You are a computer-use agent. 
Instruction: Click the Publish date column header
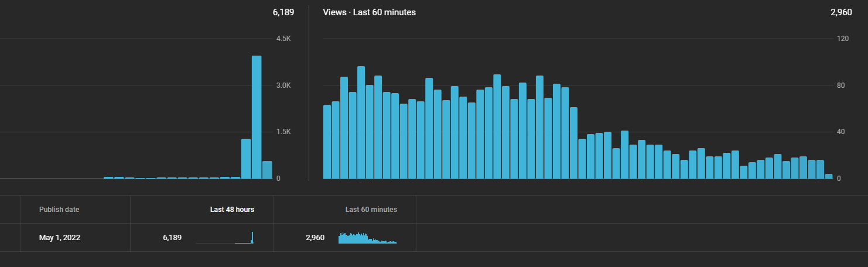tap(59, 209)
